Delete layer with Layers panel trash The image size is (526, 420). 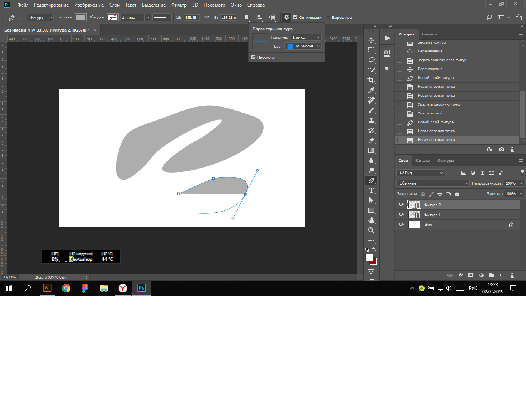click(x=512, y=276)
